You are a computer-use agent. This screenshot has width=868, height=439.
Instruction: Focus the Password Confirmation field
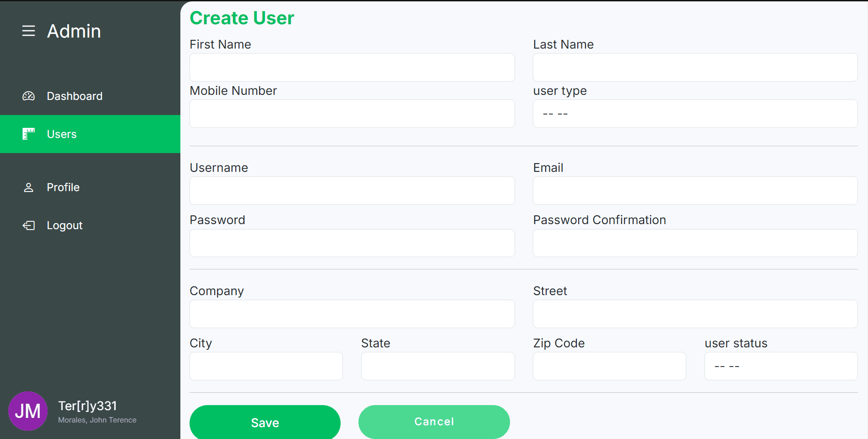click(695, 243)
